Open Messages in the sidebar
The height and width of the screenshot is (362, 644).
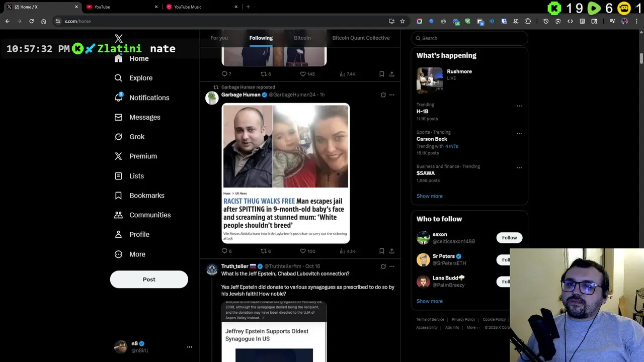(x=137, y=117)
